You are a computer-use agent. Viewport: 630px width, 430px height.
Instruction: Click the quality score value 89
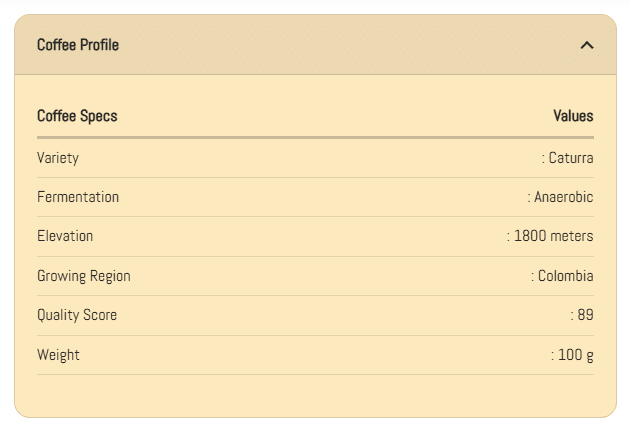pos(585,315)
